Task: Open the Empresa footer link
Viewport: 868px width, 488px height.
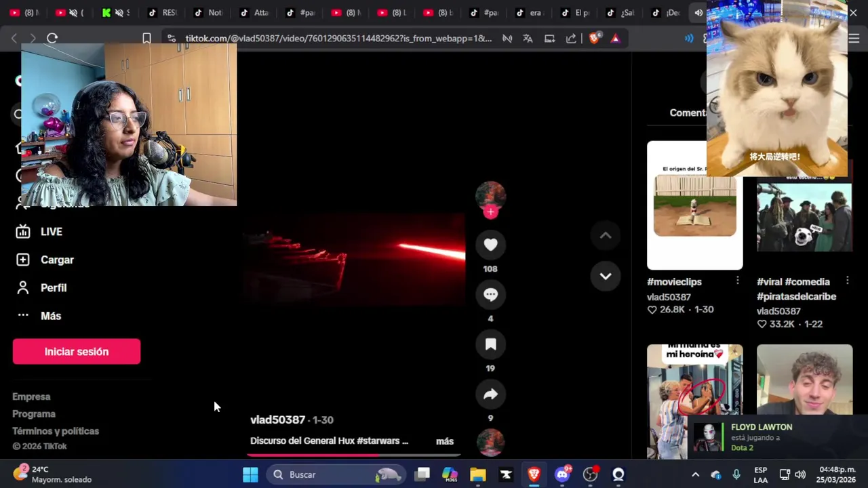Action: 31,396
